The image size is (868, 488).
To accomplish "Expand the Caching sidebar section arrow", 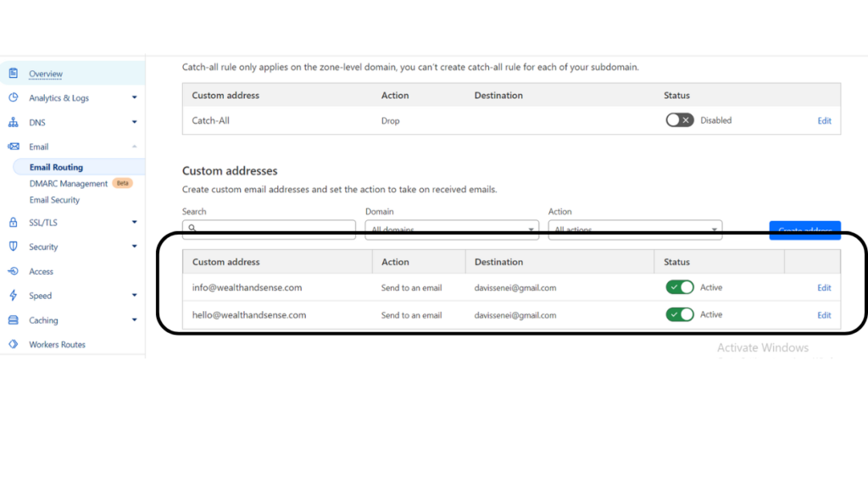I will pyautogui.click(x=134, y=320).
